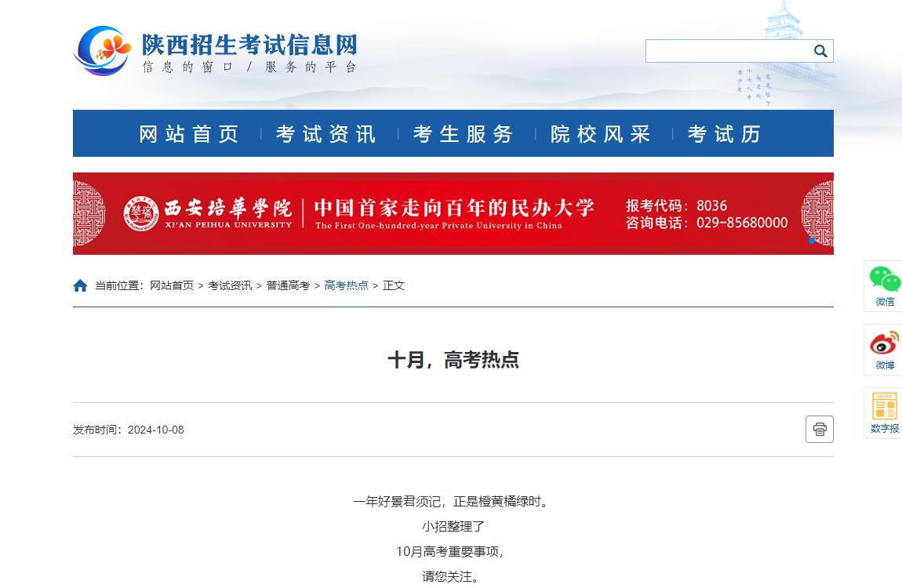Follow the 考试资讯 breadcrumb link
Screen dimensions: 902x588
pyautogui.click(x=229, y=285)
